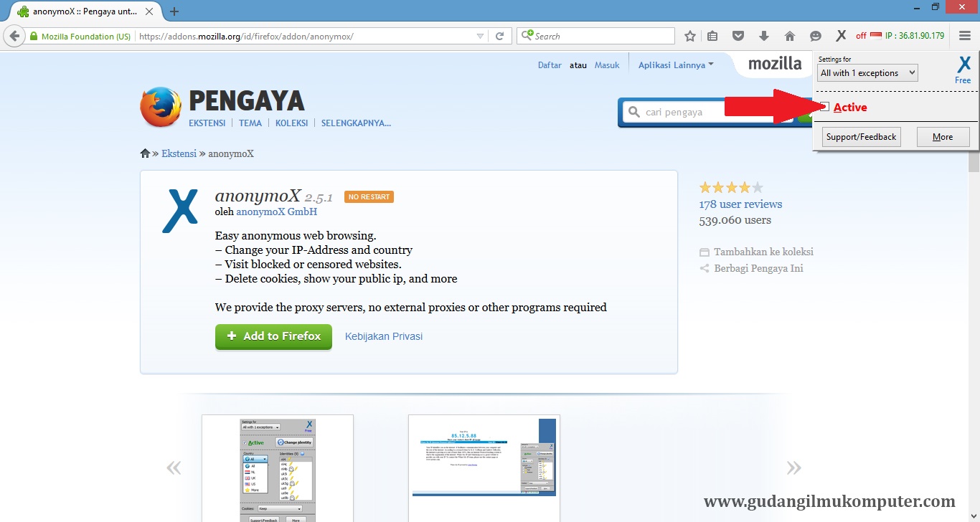
Task: Click the anonymoX toolbar X icon
Action: point(841,36)
